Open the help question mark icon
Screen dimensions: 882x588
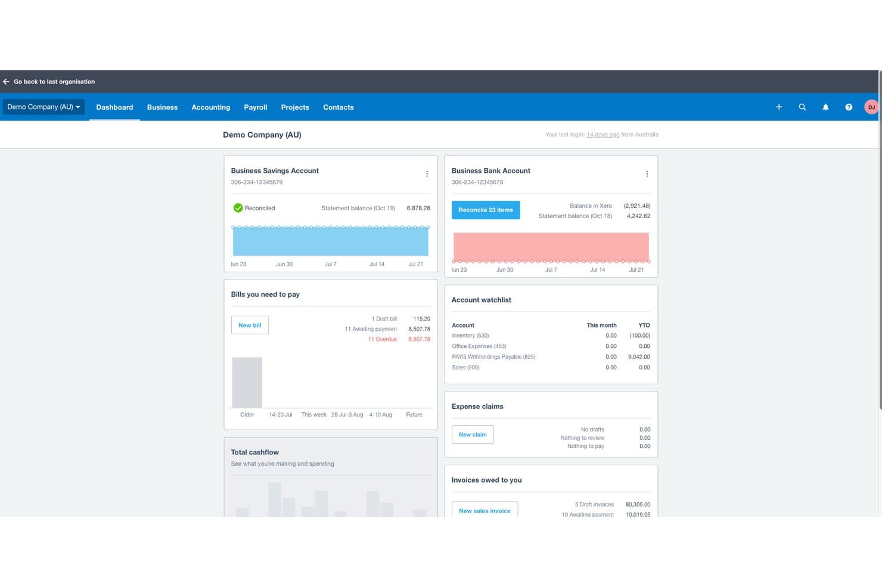pos(849,107)
